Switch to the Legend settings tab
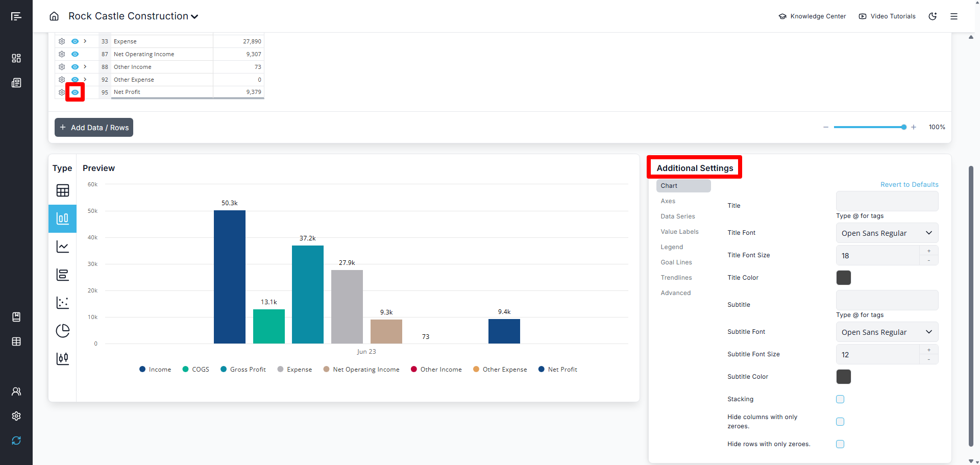The width and height of the screenshot is (980, 465). pyautogui.click(x=671, y=247)
